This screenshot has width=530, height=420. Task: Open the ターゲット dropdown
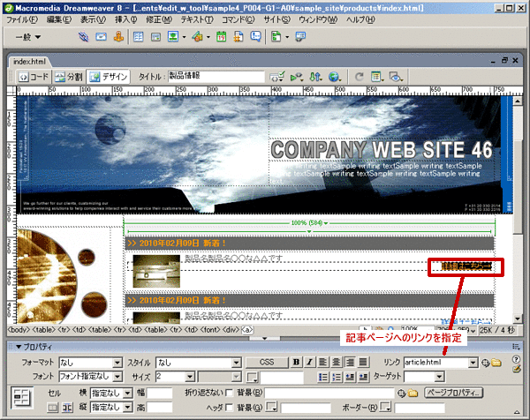(439, 377)
